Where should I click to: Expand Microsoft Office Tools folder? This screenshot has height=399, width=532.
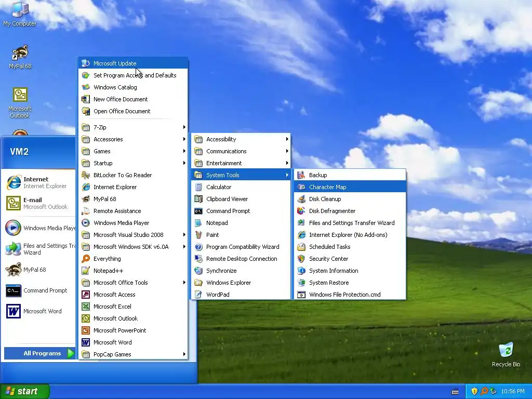tap(133, 283)
